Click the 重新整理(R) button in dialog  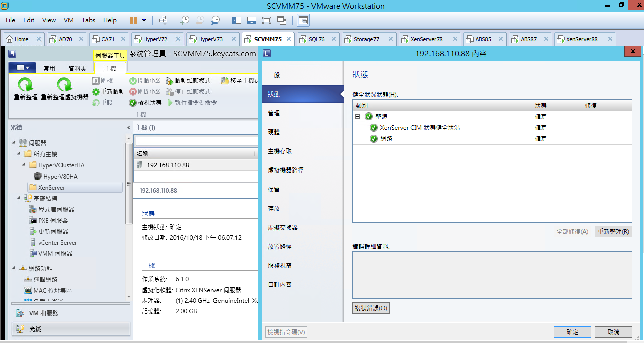(613, 232)
